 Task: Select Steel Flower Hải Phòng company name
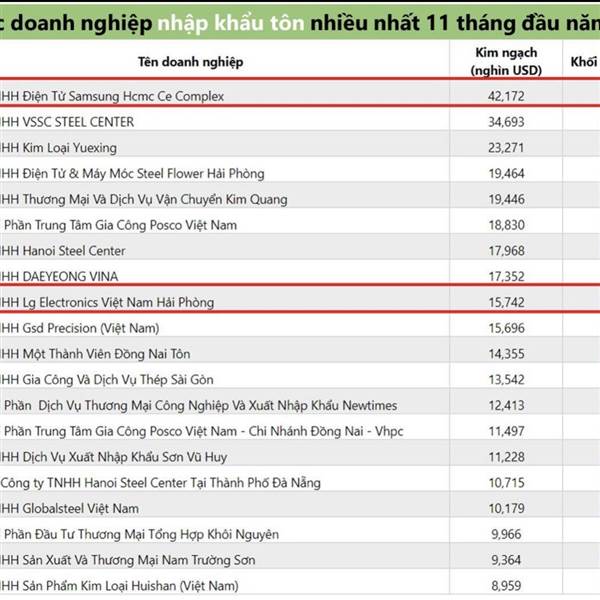click(132, 174)
